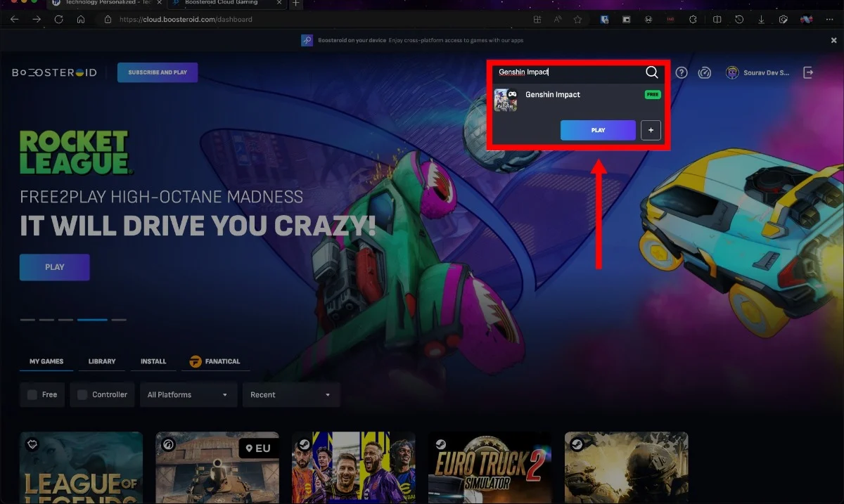844x504 pixels.
Task: Click the Steam icon on the football game card
Action: click(x=304, y=444)
